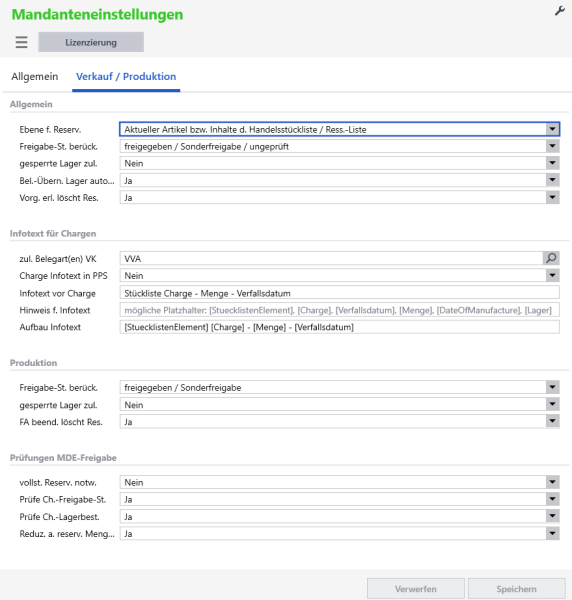Viewport: 572px width, 600px height.
Task: Click the Hinweis f. Infotext placeholder field
Action: tap(339, 310)
